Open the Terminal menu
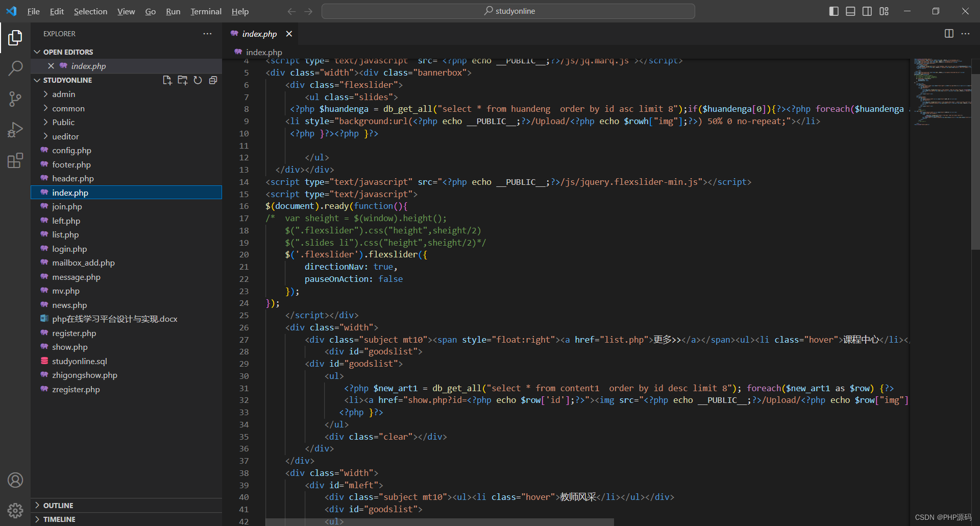980x526 pixels. point(206,11)
